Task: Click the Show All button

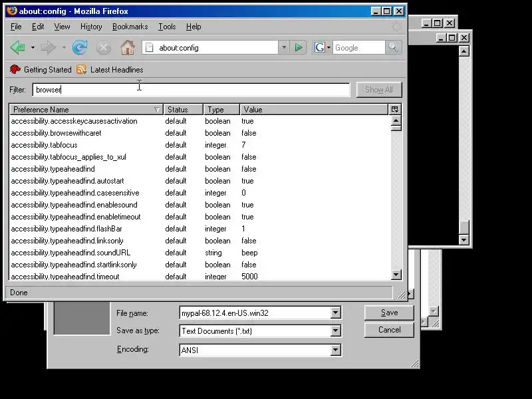Action: [x=379, y=90]
